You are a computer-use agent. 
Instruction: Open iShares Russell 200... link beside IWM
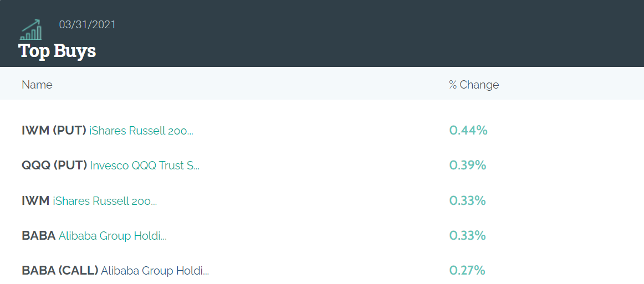coord(105,201)
